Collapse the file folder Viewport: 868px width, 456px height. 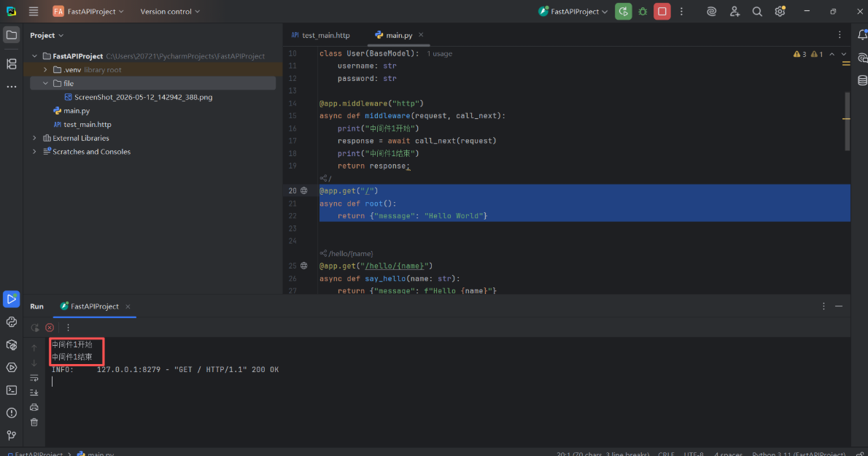[45, 84]
